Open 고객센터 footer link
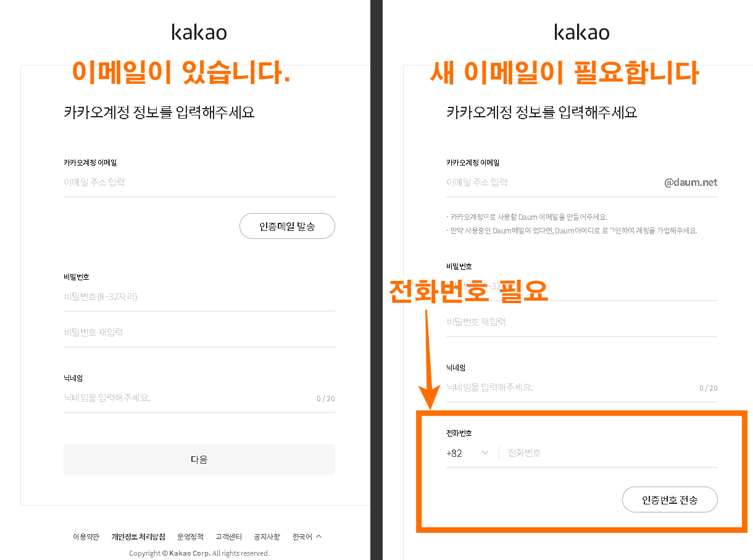The image size is (753, 560). point(228,537)
